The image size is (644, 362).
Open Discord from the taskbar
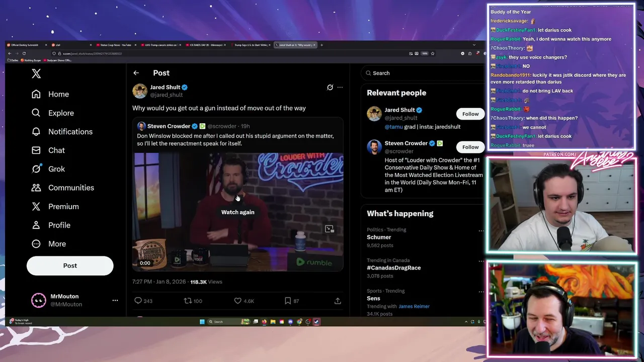(x=290, y=322)
